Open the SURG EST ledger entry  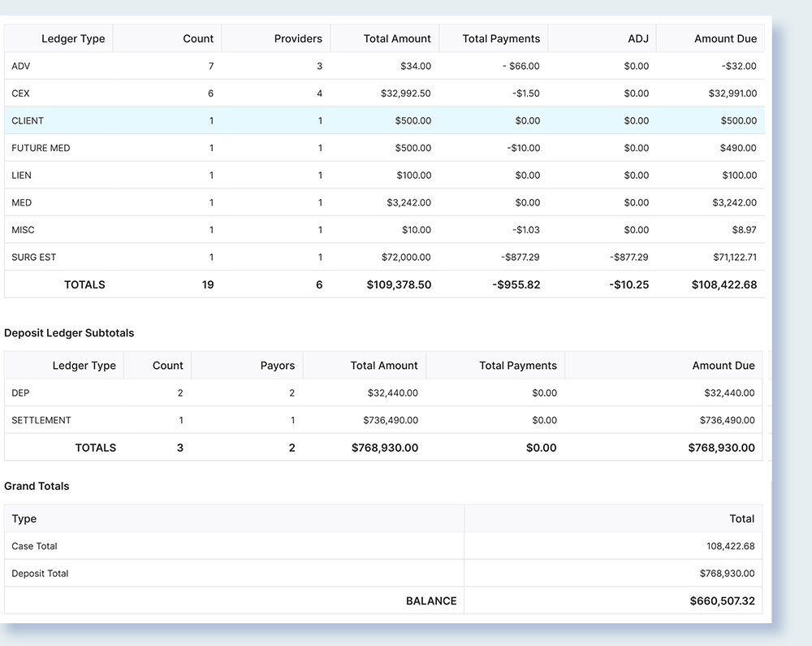click(34, 258)
